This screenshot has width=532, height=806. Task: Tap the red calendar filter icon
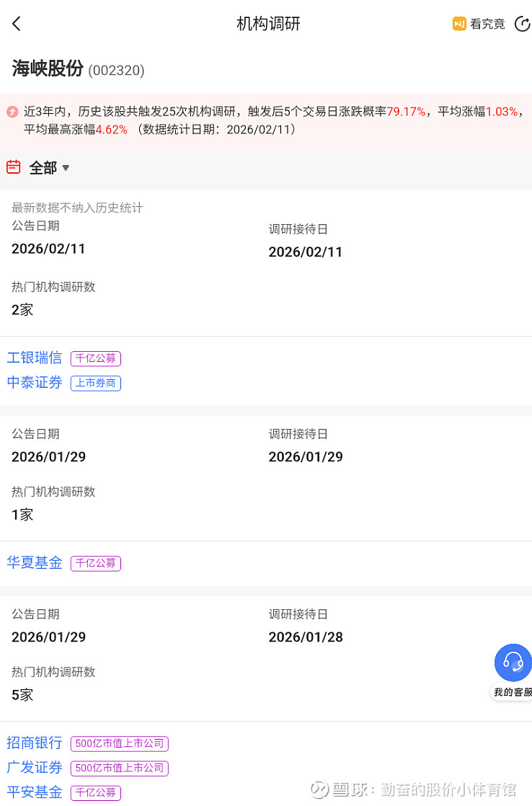click(13, 167)
